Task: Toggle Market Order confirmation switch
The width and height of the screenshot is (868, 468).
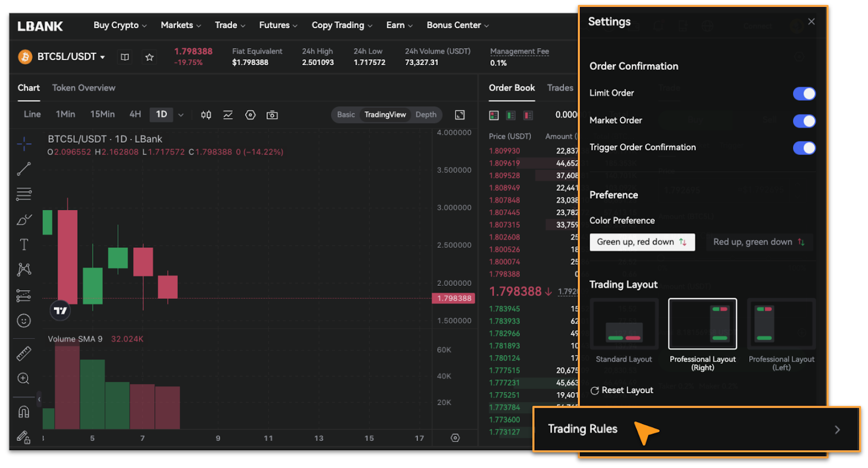Action: pyautogui.click(x=804, y=121)
